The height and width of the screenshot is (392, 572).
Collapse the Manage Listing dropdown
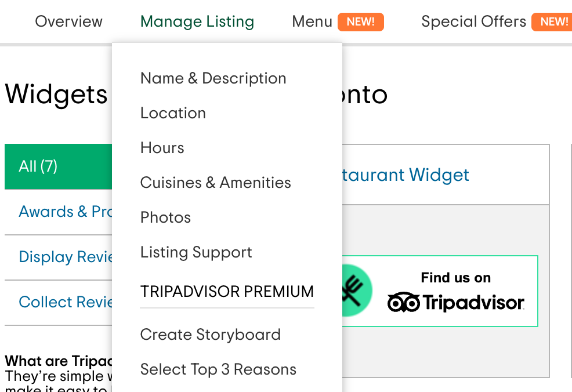click(197, 22)
